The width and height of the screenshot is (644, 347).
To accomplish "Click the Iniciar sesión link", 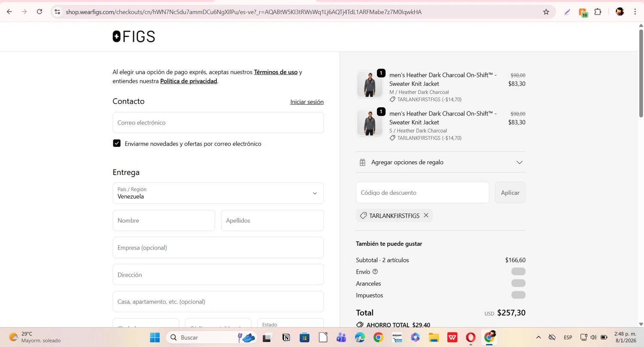I will click(x=307, y=102).
